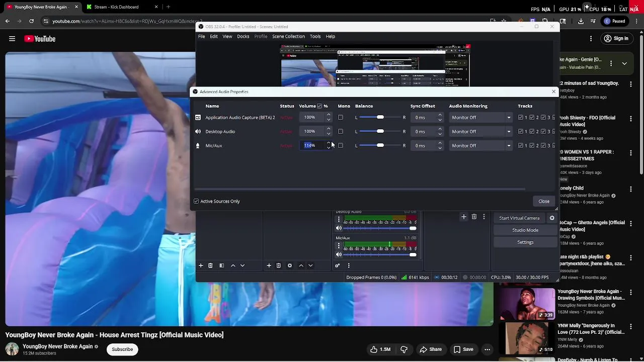The height and width of the screenshot is (362, 644).
Task: Open YouTube hamburger guide menu
Action: (12, 39)
